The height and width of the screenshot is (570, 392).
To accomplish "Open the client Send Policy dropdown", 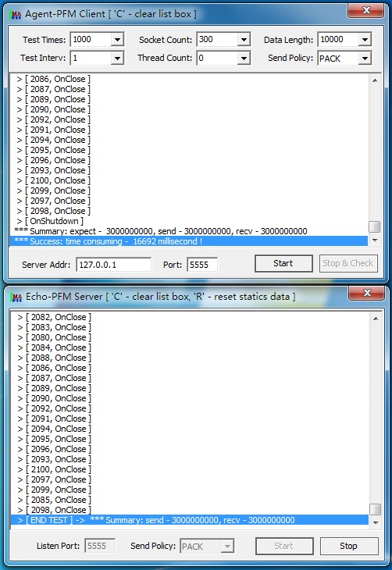I will (x=365, y=58).
